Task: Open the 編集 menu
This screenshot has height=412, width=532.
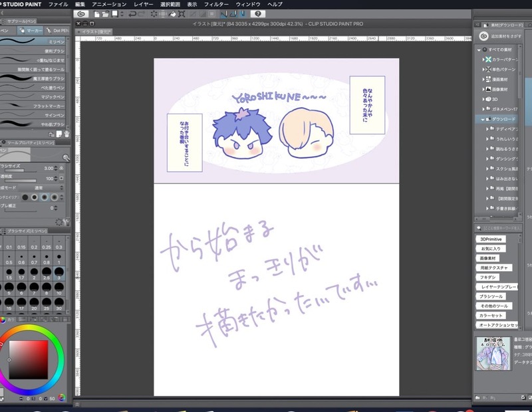Action: [x=80, y=5]
